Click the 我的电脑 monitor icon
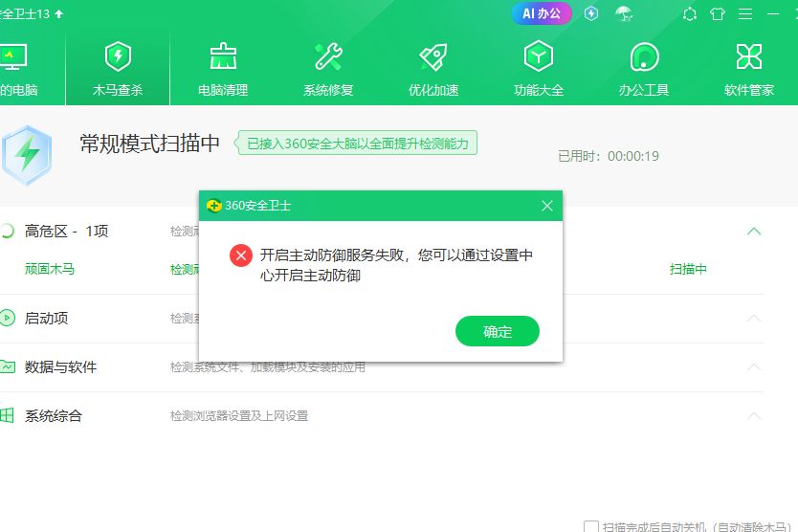This screenshot has height=532, width=798. (12, 57)
